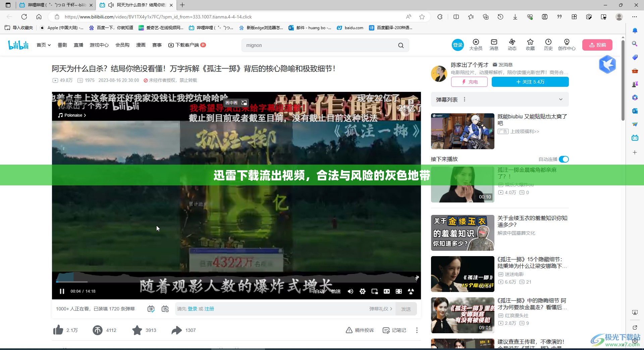Give coins to the video

98,330
